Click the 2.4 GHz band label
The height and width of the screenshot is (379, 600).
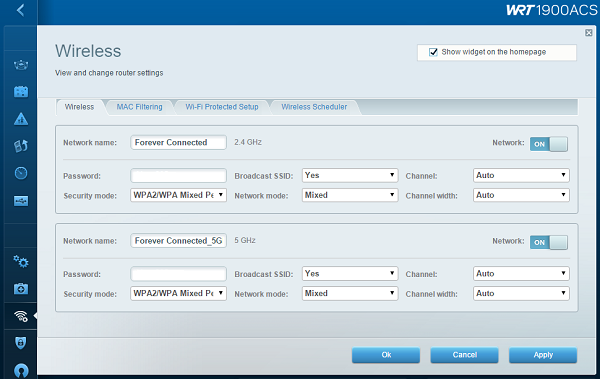[x=248, y=142]
